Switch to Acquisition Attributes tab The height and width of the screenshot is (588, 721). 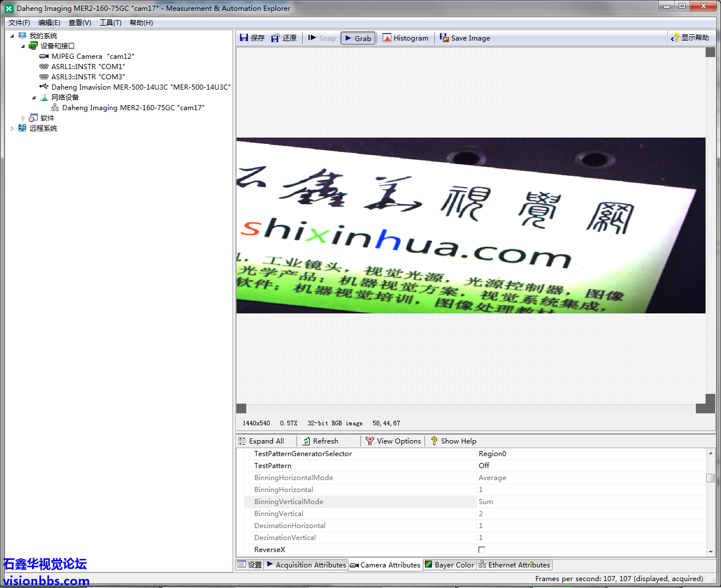pyautogui.click(x=306, y=565)
